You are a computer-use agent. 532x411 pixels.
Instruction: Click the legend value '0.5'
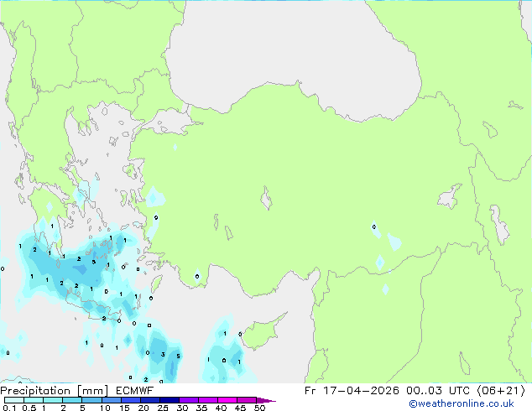(x=29, y=408)
